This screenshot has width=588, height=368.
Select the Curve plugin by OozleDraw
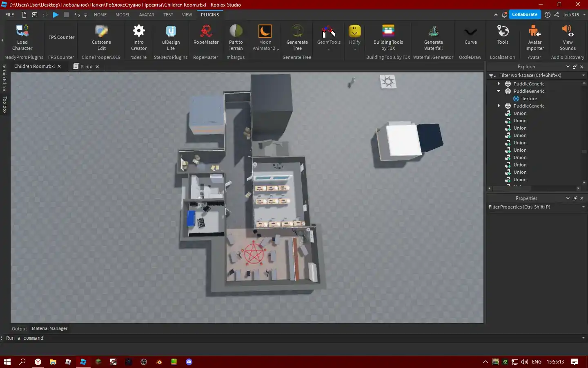470,36
